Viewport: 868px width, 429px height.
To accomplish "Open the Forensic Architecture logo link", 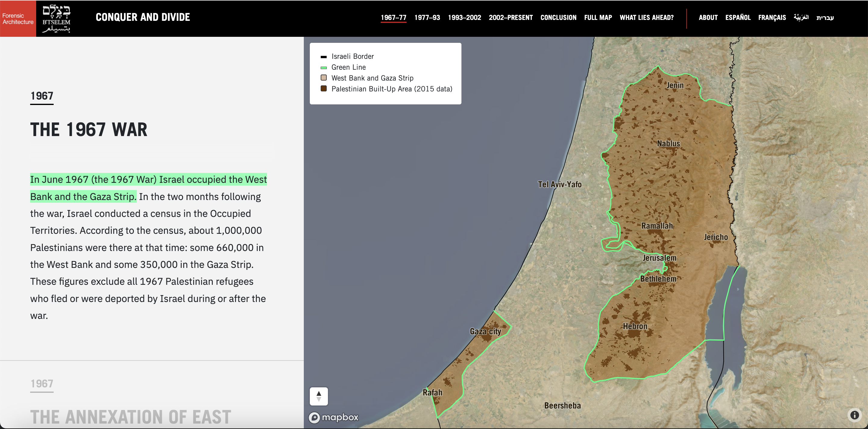I will click(x=18, y=18).
